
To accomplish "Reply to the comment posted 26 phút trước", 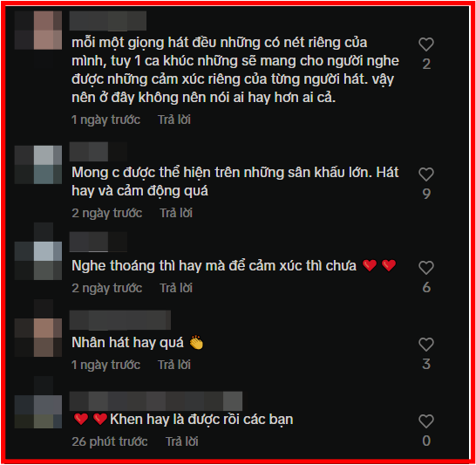I will coord(182,441).
